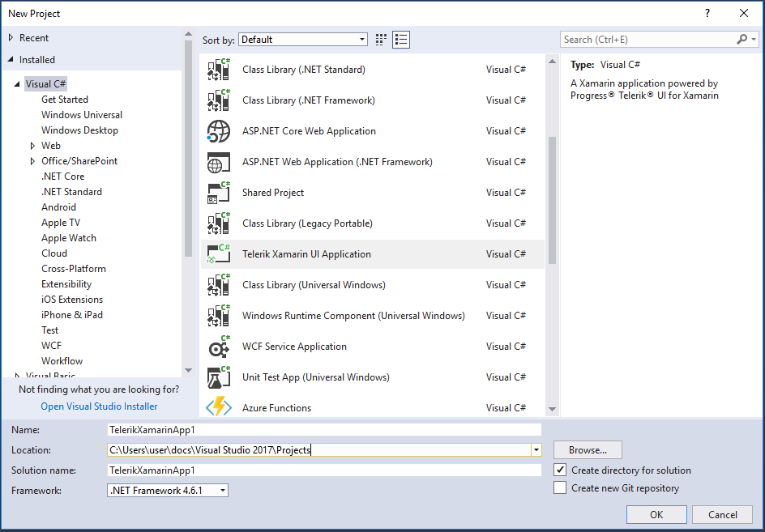Toggle Create directory for solution checkbox
The height and width of the screenshot is (532, 765).
point(560,470)
